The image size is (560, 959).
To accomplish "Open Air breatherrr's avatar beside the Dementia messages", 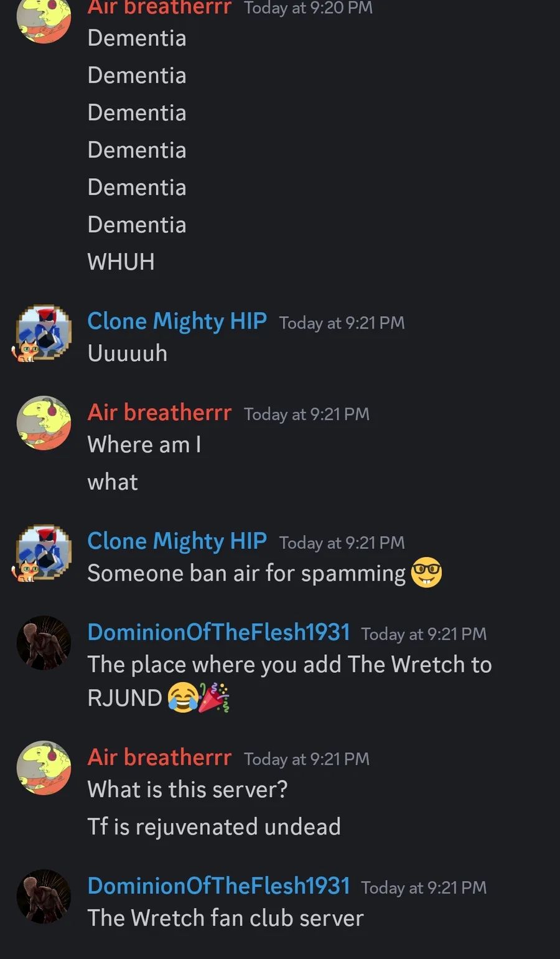I will [44, 19].
